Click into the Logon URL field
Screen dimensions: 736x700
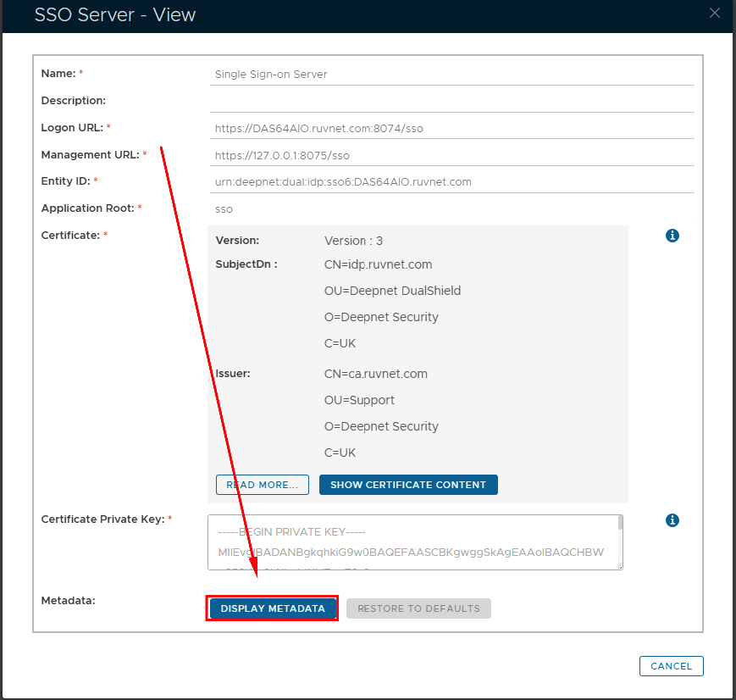[x=451, y=129]
